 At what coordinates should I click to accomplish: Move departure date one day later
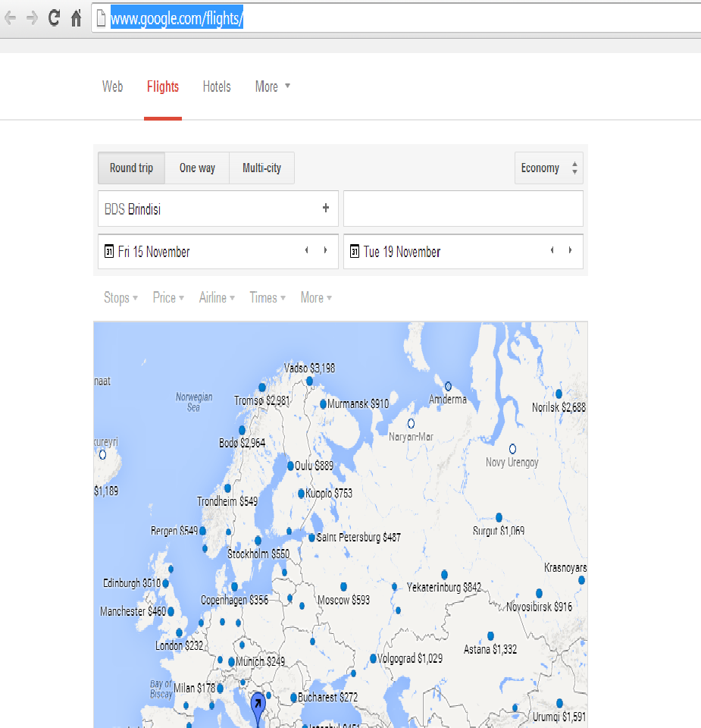(325, 250)
